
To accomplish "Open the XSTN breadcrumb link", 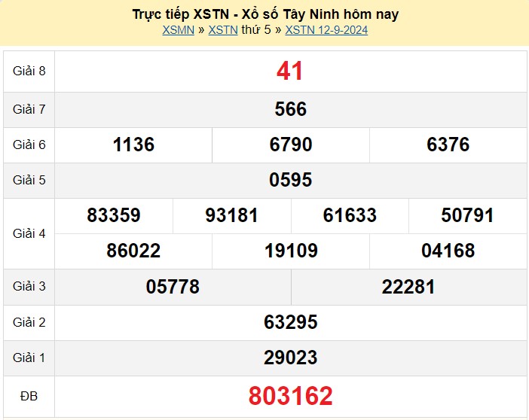I will click(223, 30).
